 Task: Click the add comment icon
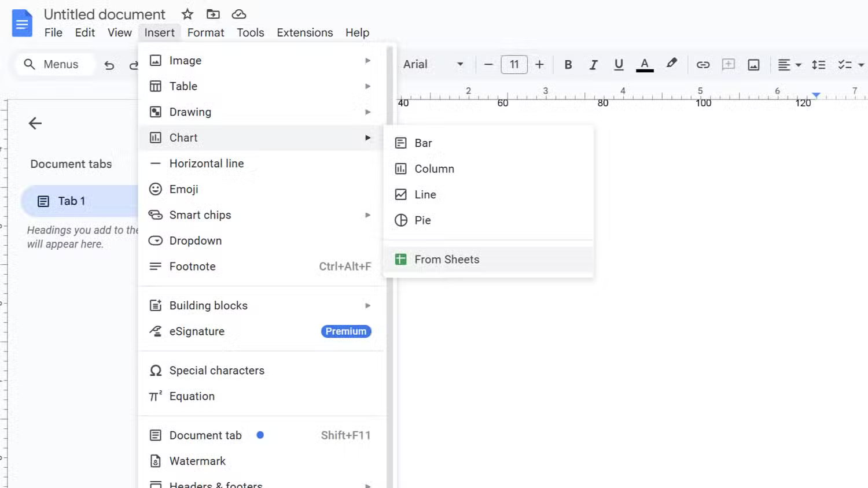(x=729, y=64)
